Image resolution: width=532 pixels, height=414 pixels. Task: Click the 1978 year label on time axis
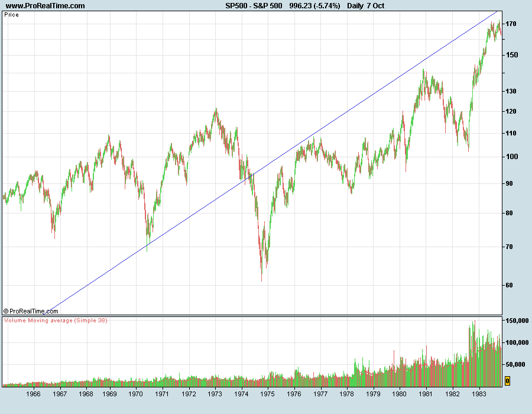(x=347, y=394)
